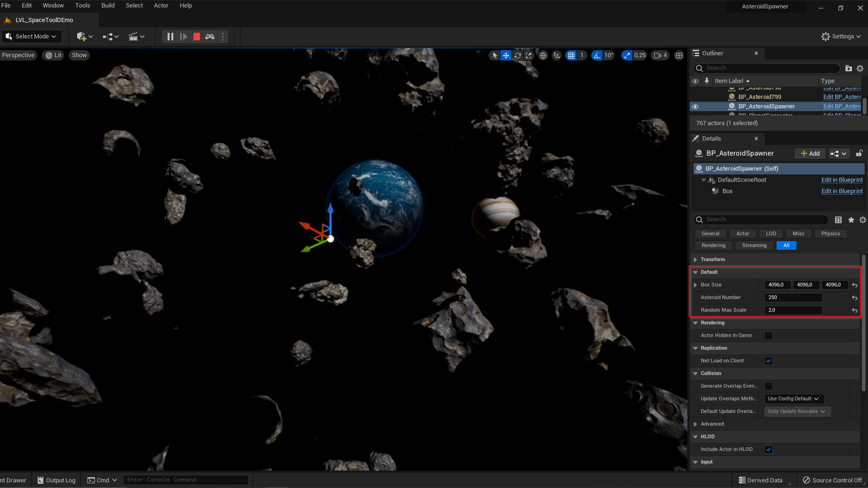Reset Asteroid Number to default
The height and width of the screenshot is (488, 868).
point(854,298)
